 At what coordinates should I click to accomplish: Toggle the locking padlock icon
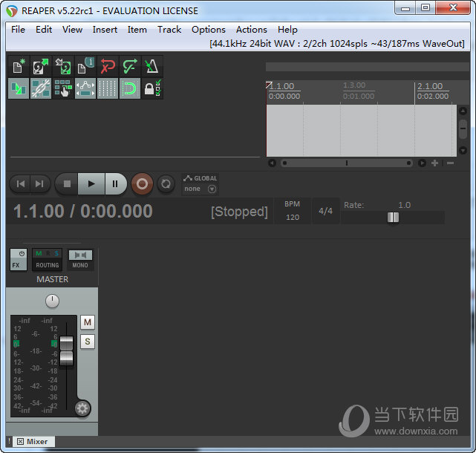tap(152, 88)
